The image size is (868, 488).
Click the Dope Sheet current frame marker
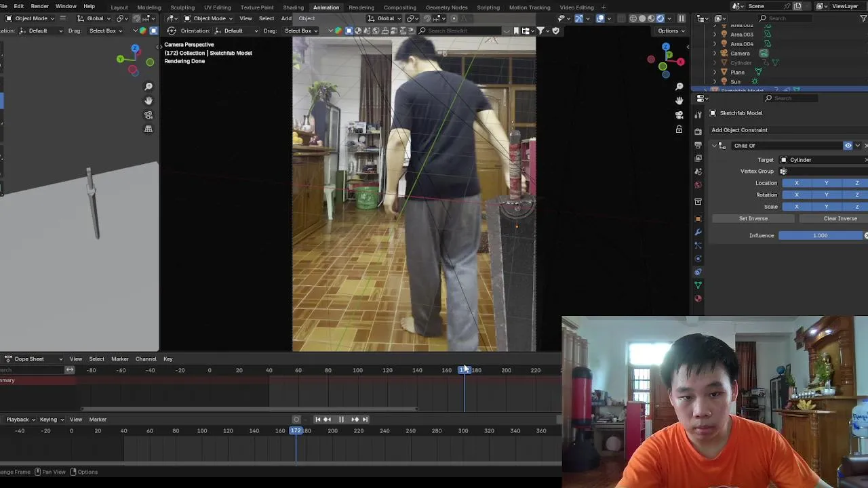464,370
